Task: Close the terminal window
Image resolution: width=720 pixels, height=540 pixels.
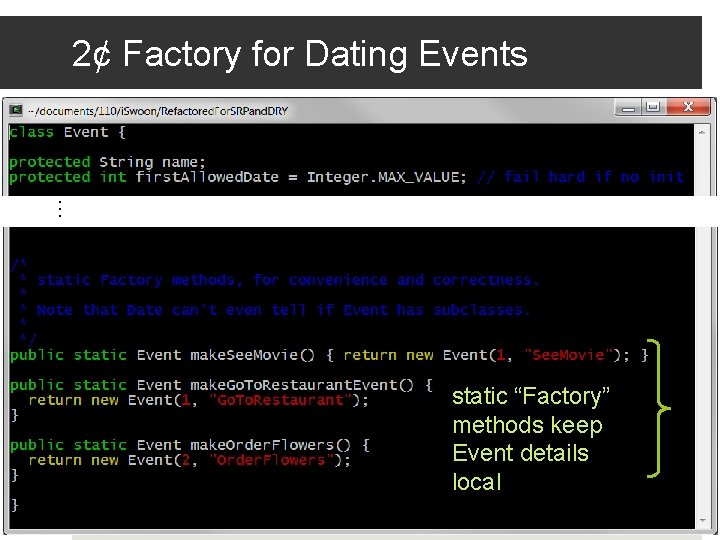Action: pyautogui.click(x=688, y=107)
